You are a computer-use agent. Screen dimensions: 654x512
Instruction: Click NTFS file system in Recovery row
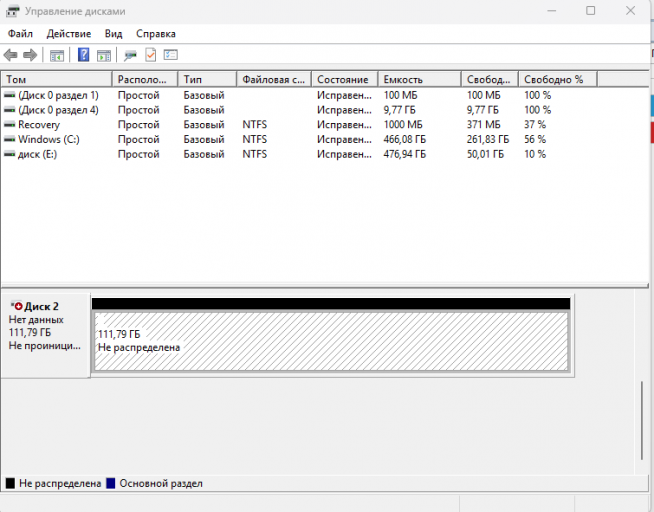coord(254,125)
